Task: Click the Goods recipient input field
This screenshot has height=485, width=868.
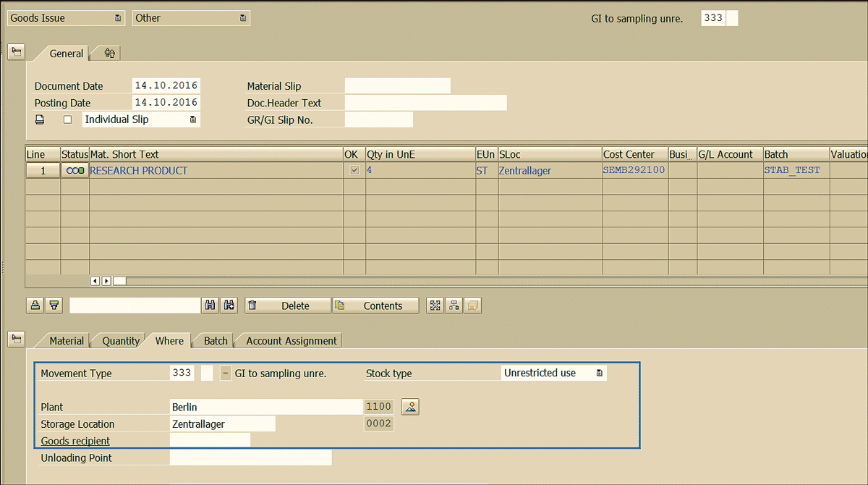Action: pos(210,440)
